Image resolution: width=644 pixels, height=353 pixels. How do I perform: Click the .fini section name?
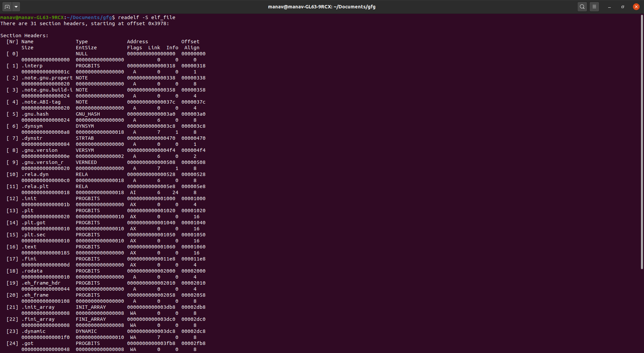click(x=29, y=259)
